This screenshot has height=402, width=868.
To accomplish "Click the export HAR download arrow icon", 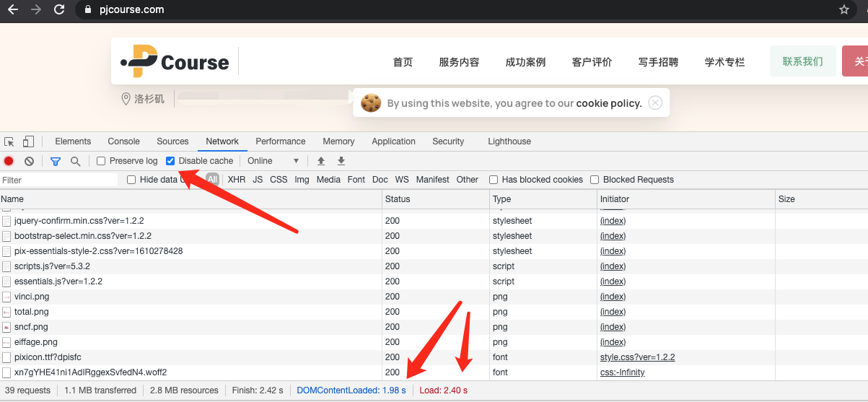I will click(341, 161).
